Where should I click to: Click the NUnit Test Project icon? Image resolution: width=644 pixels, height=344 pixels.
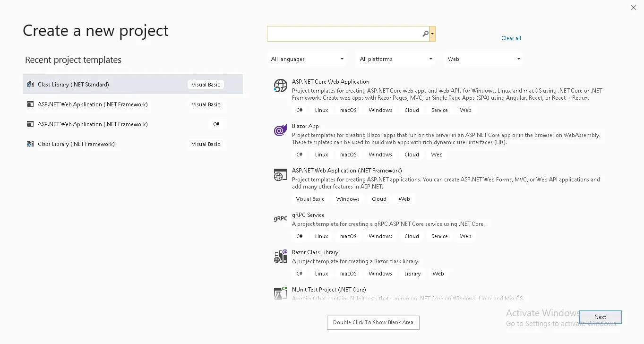click(x=281, y=293)
